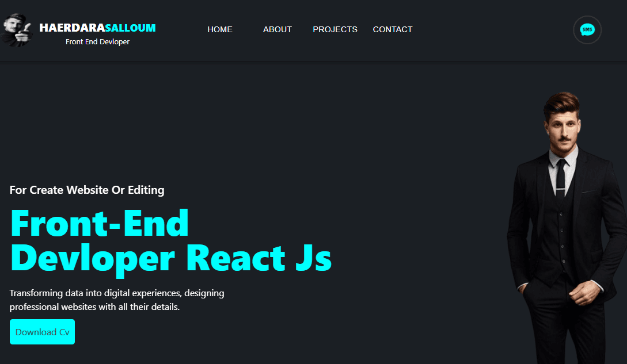Select CONTACT from the navigation bar
Image resolution: width=627 pixels, height=364 pixels.
click(393, 29)
